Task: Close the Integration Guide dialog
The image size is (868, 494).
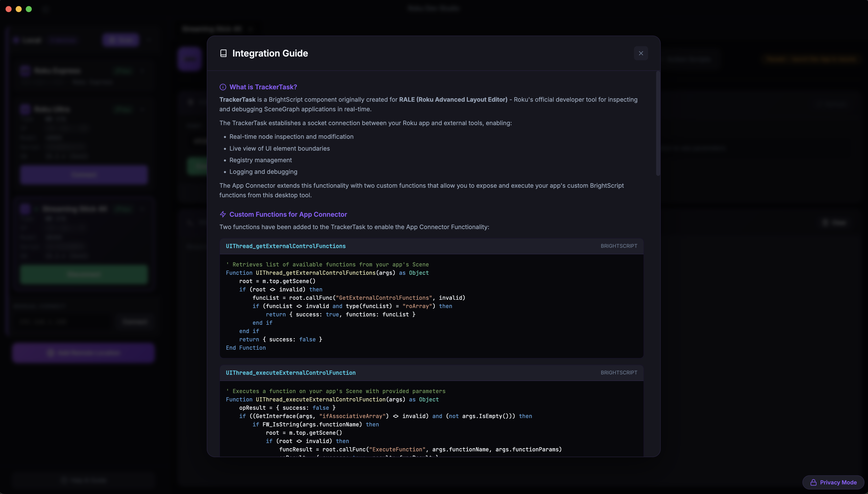Action: [641, 53]
